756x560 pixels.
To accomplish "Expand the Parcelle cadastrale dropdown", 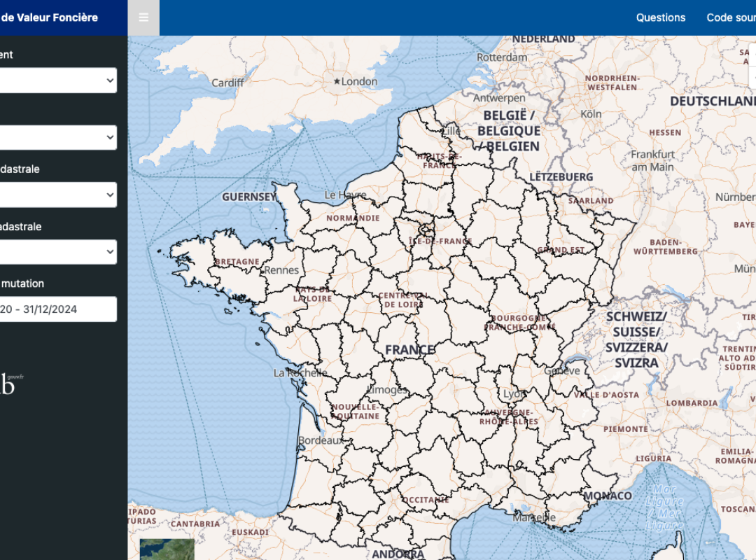I will pyautogui.click(x=57, y=252).
